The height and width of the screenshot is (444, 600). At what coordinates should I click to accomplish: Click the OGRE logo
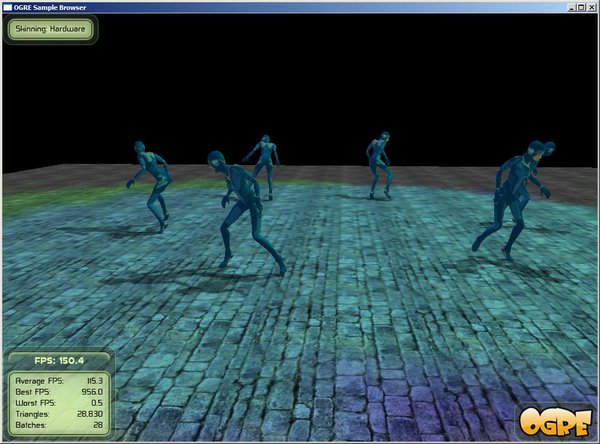555,422
